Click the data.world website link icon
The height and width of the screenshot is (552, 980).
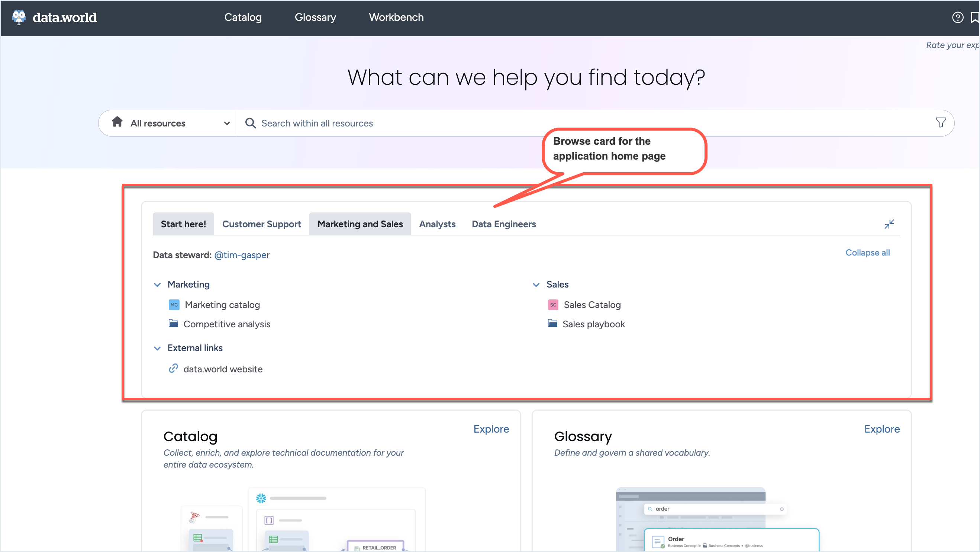[x=174, y=368]
